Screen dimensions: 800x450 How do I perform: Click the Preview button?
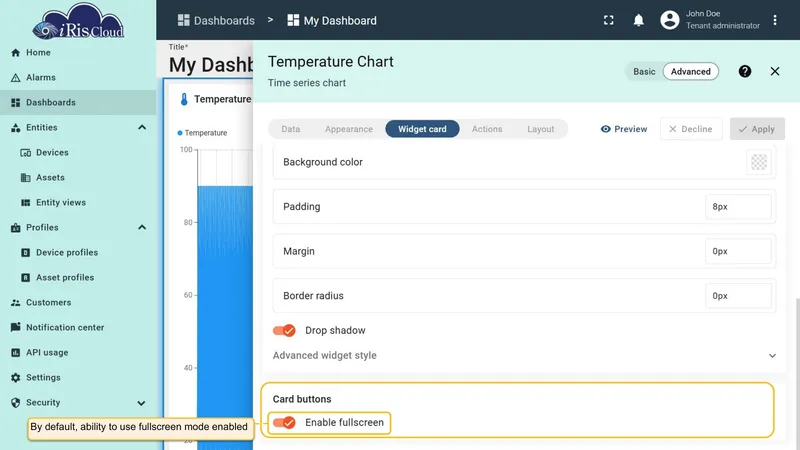623,129
